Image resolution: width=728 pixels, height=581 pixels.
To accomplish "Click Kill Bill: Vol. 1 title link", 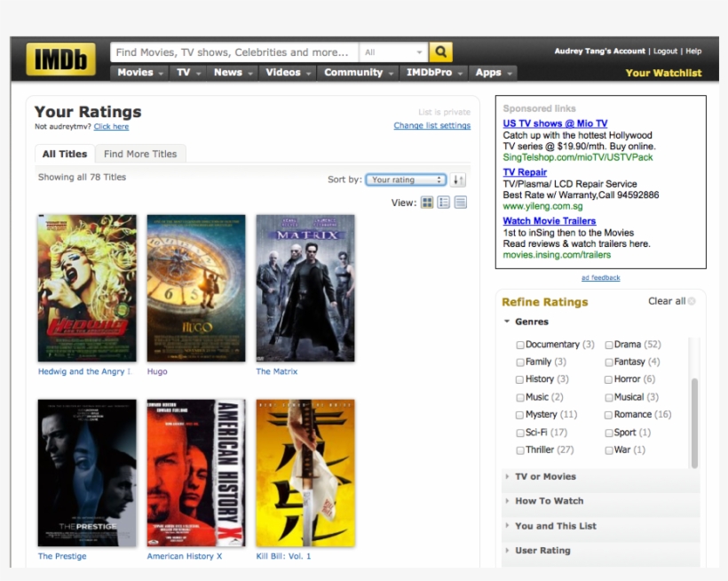I will (x=283, y=556).
